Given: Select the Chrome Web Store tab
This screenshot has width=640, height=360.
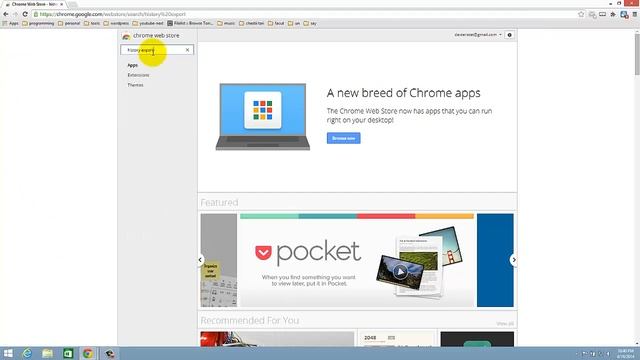Looking at the screenshot, I should 33,4.
